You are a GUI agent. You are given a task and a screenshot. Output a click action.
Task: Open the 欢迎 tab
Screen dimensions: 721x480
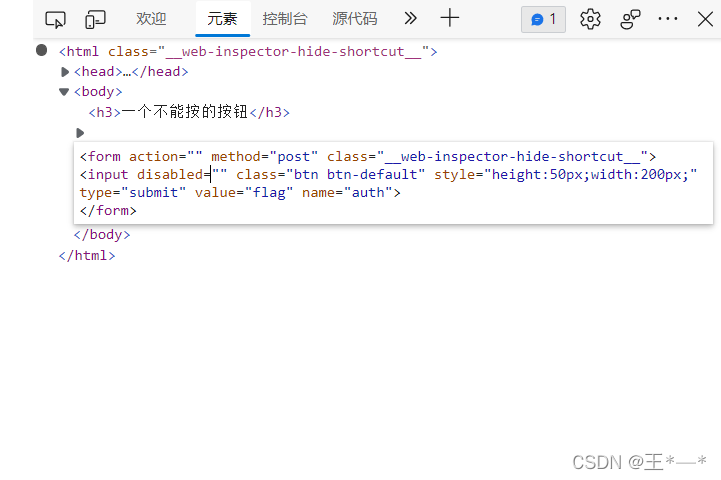tap(151, 19)
